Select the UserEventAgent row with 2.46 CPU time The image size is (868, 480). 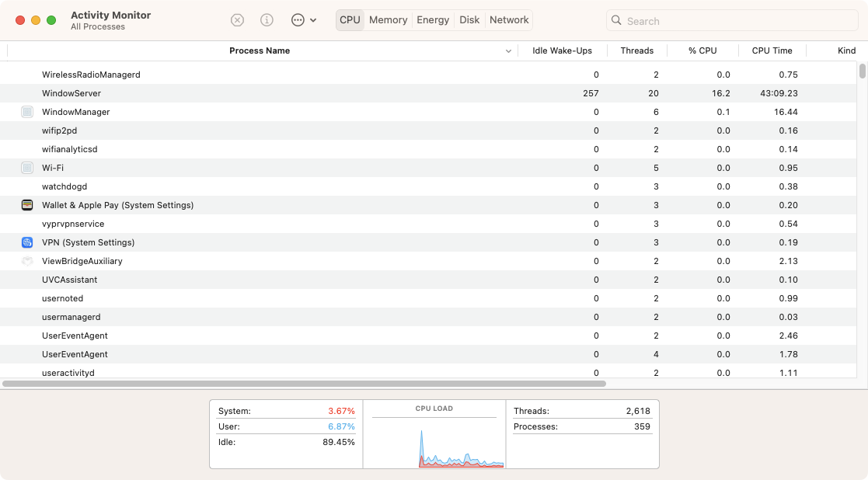(x=428, y=336)
